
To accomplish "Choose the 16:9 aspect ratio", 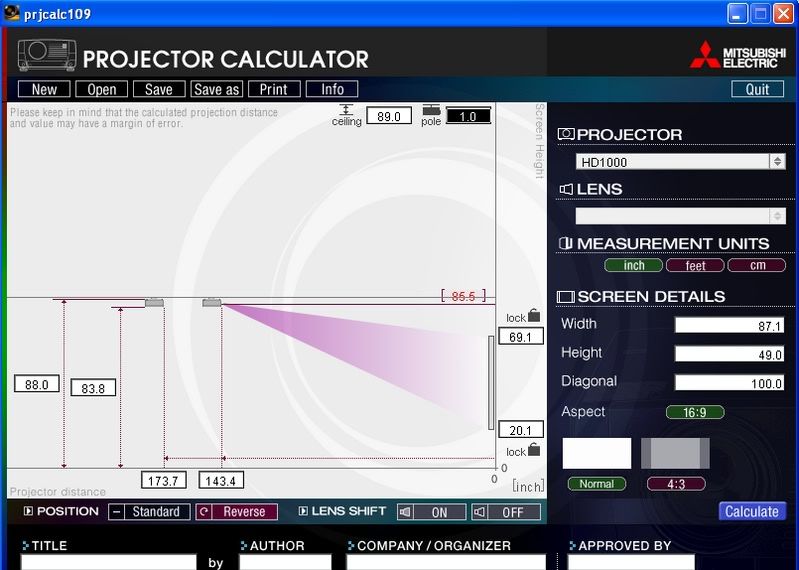I will click(695, 412).
